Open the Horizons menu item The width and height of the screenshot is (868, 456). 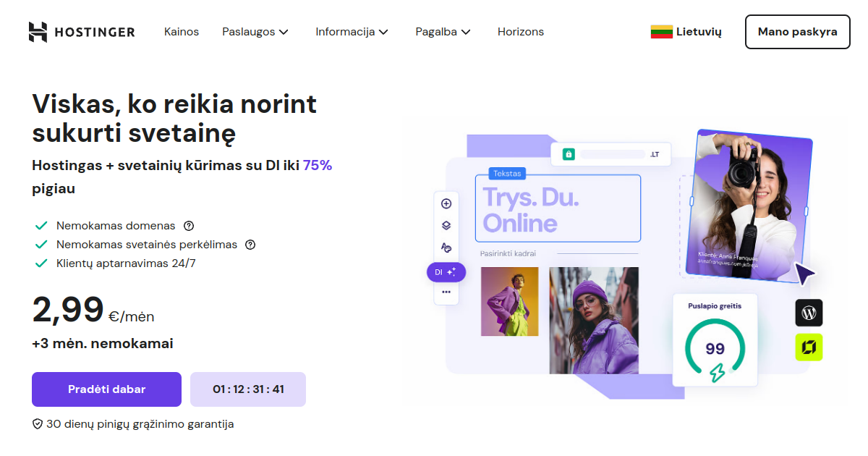pos(521,32)
